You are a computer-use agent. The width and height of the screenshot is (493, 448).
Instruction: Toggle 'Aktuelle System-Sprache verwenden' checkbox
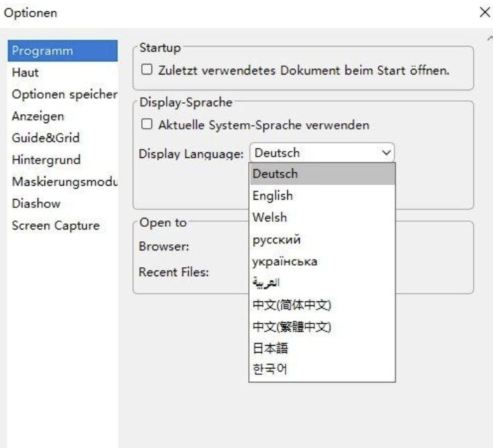pyautogui.click(x=147, y=125)
